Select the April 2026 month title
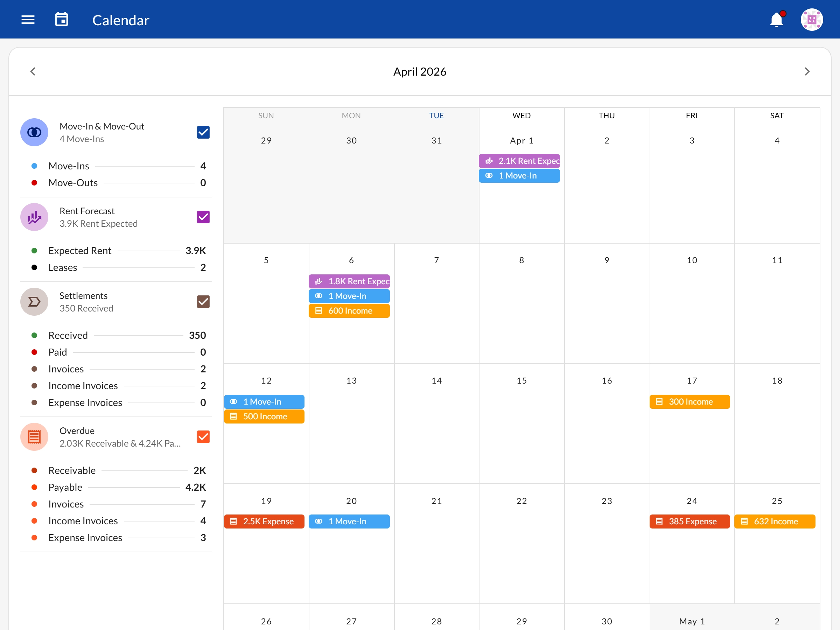Screen dimensions: 840x630 [x=420, y=71]
